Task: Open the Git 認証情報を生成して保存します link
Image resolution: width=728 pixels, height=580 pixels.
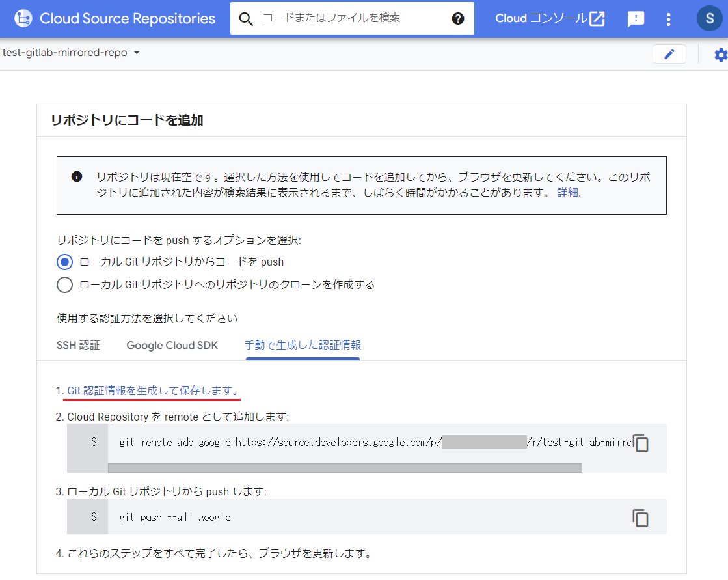Action: (152, 390)
